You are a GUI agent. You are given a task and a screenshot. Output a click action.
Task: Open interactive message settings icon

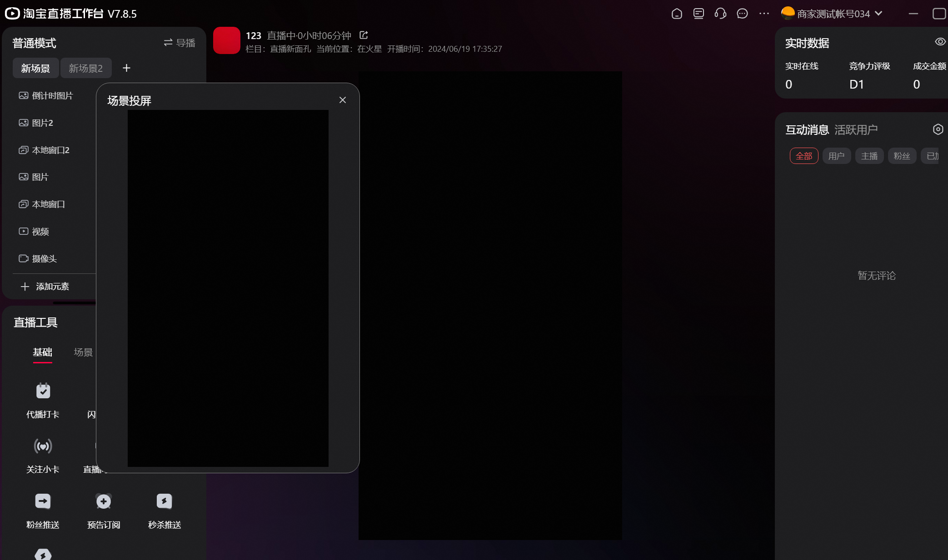click(938, 129)
